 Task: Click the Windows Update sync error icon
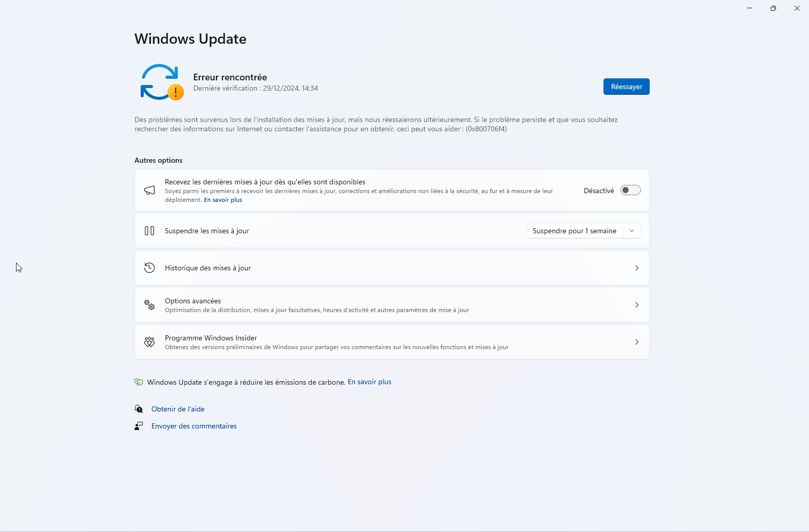point(162,82)
